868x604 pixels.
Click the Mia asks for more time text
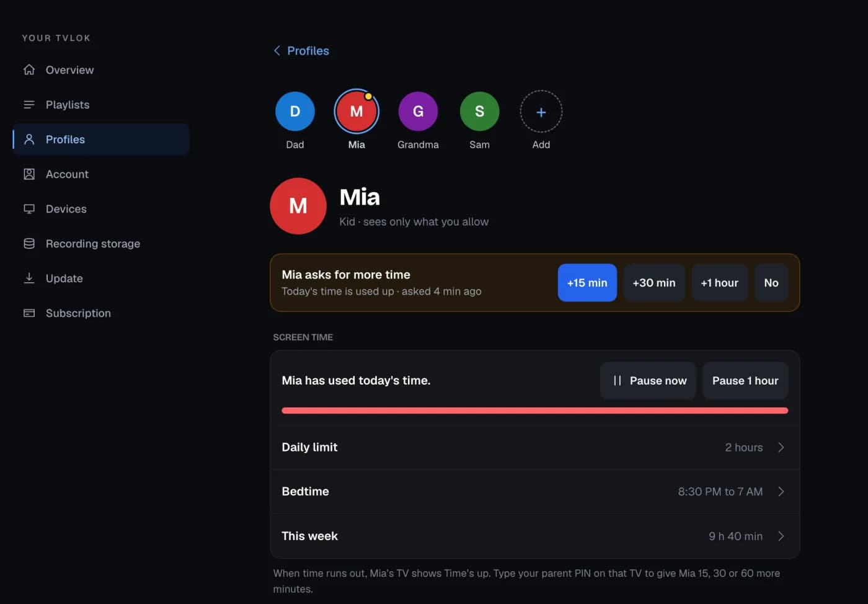[x=346, y=275]
